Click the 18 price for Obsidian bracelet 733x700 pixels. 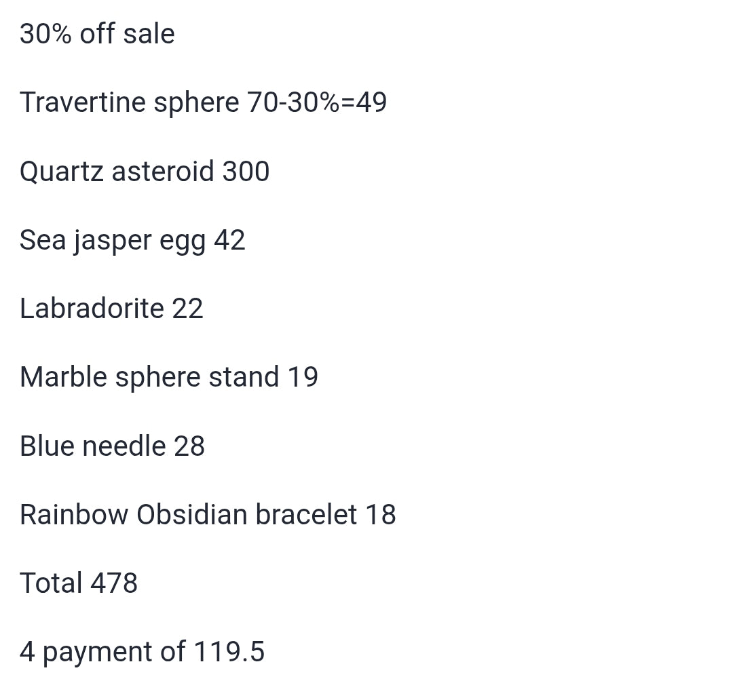381,515
